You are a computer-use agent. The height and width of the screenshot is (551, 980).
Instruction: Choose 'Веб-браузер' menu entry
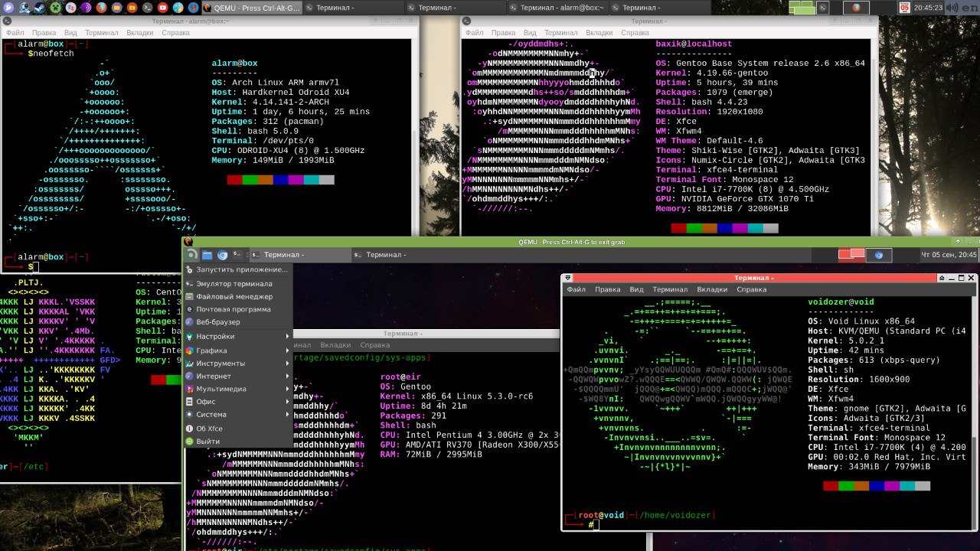[x=237, y=322]
